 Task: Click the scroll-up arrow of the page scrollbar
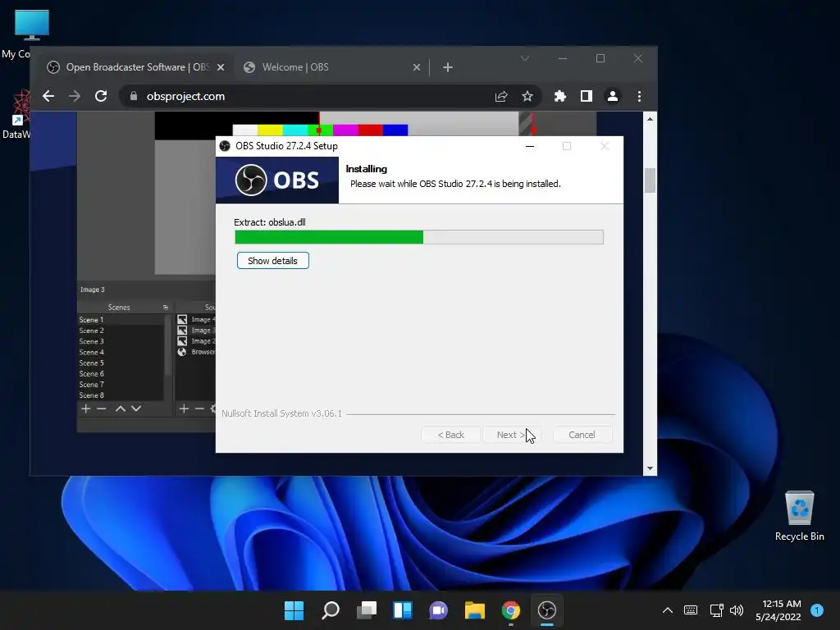point(650,119)
